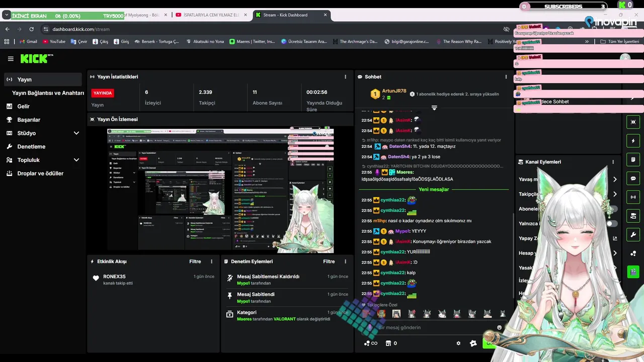Image resolution: width=644 pixels, height=362 pixels.
Task: Open Denetim Eylemleri three-dot menu
Action: point(345,261)
